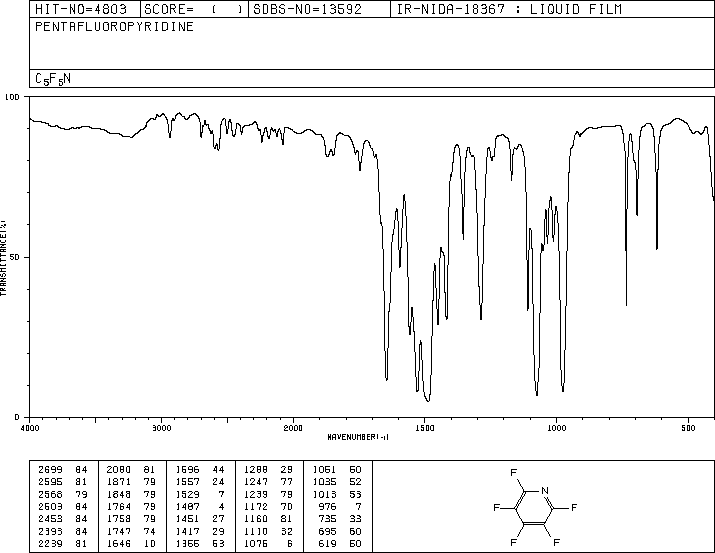Click the N atom in the structure

point(544,491)
